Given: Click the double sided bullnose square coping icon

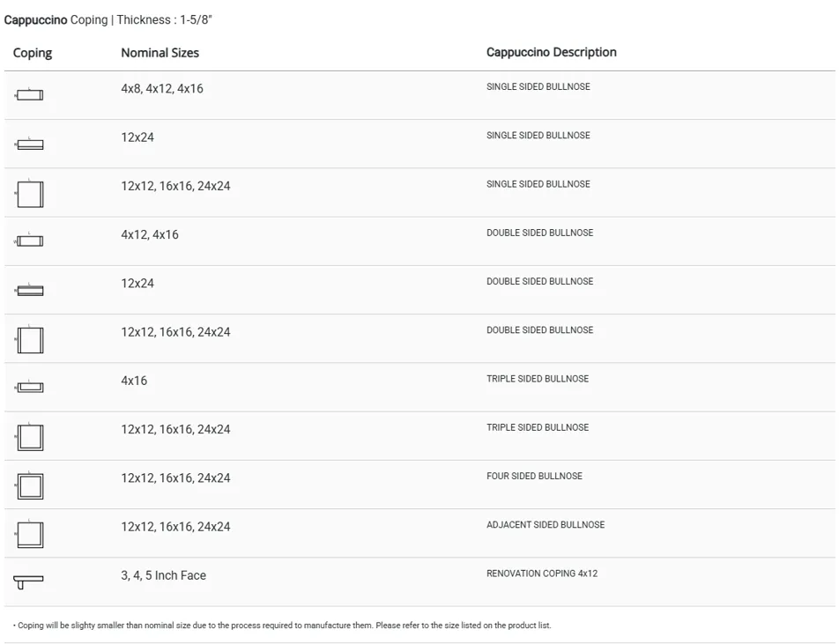Looking at the screenshot, I should [x=29, y=340].
